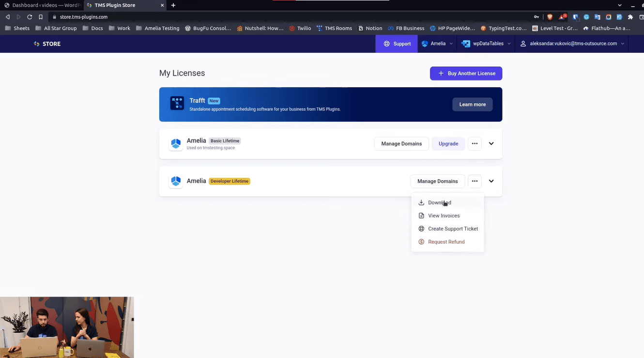Toggle three-dots menu for Amelia Developer Lifetime
Viewport: 644px width, 358px height.
(x=475, y=181)
